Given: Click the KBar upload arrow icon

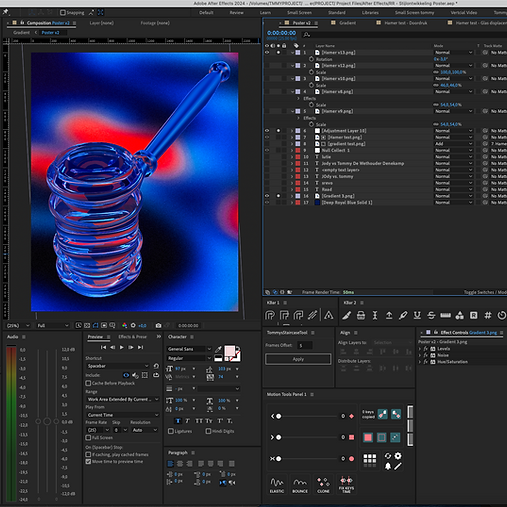Looking at the screenshot, I should 389,315.
